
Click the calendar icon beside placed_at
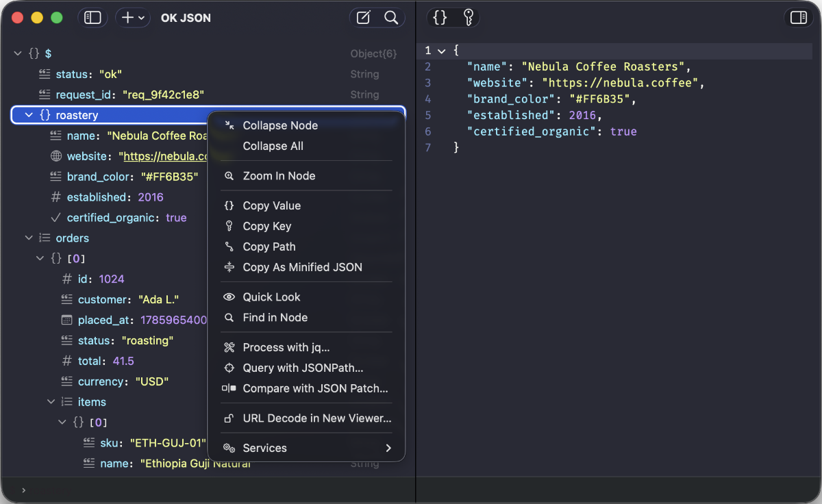(x=67, y=320)
